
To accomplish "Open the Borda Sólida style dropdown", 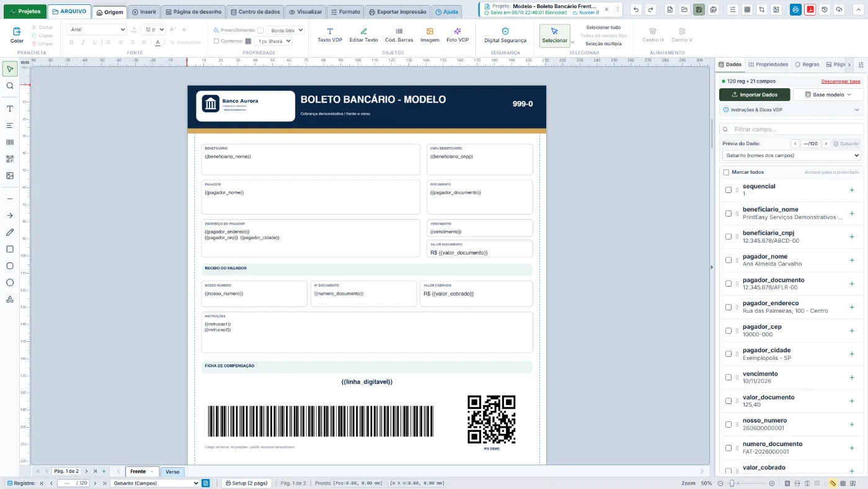I will [286, 30].
